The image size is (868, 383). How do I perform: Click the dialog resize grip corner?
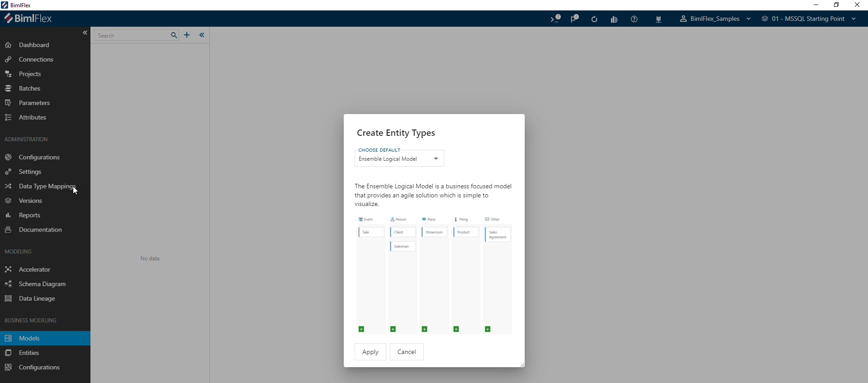(x=522, y=364)
